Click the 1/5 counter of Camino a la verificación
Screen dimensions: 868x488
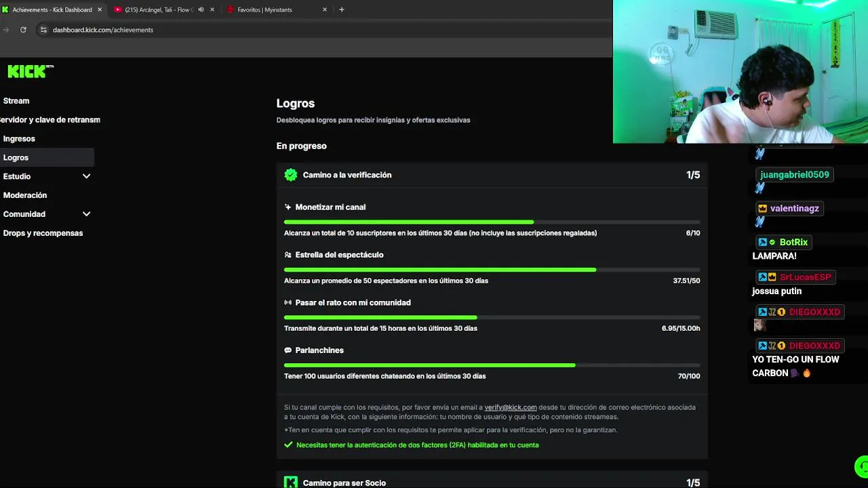coord(693,175)
